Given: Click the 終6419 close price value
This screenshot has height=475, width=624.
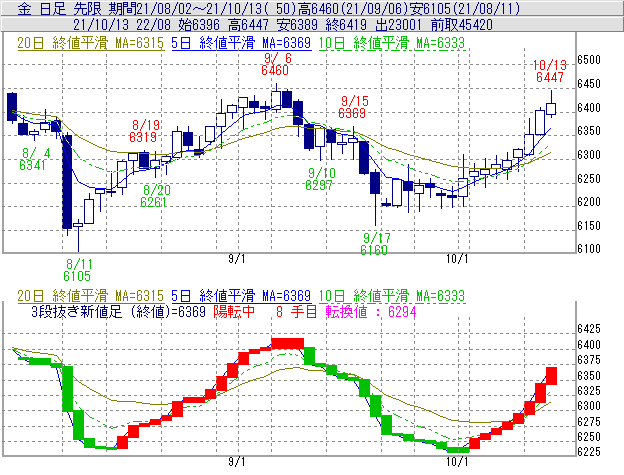Looking at the screenshot, I should 346,25.
